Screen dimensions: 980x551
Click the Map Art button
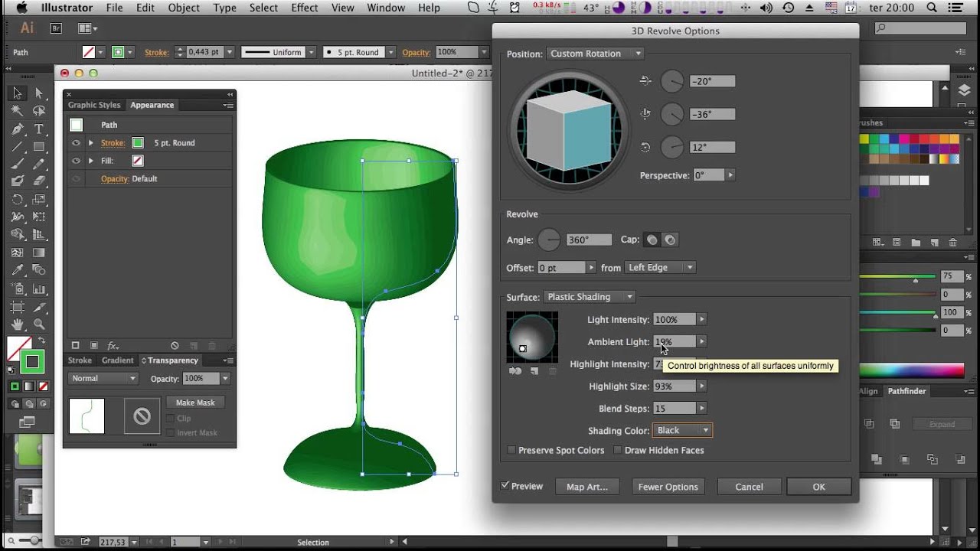tap(587, 486)
